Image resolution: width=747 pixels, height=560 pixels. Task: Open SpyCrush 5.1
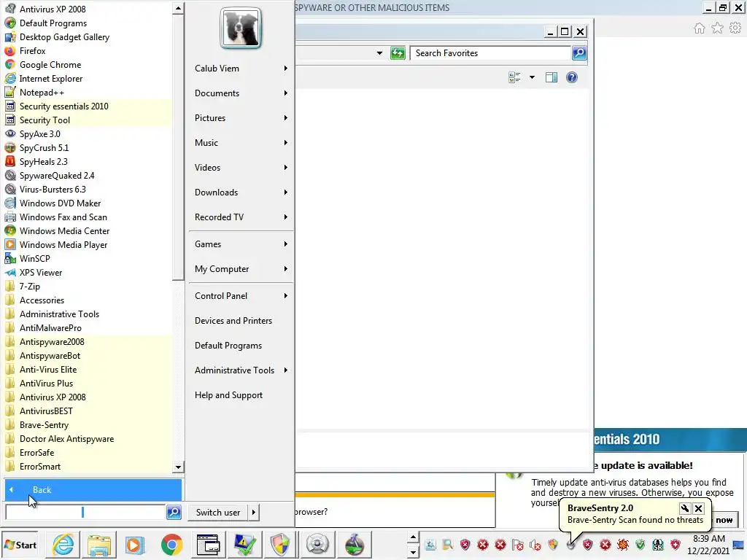tap(44, 147)
